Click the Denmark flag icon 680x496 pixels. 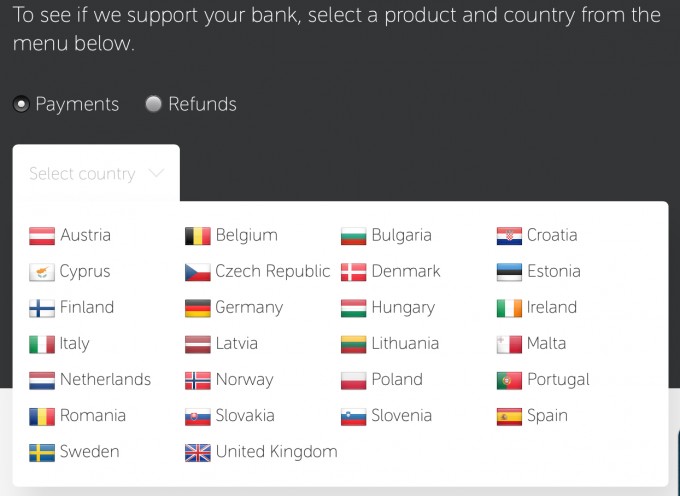(x=353, y=272)
